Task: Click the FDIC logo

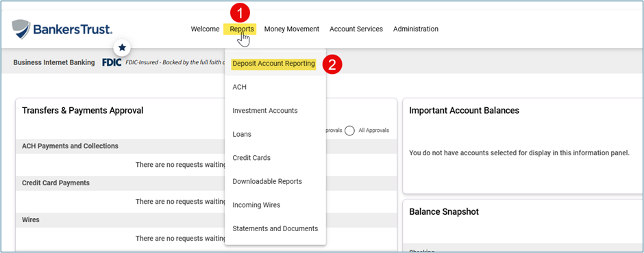Action: (112, 63)
